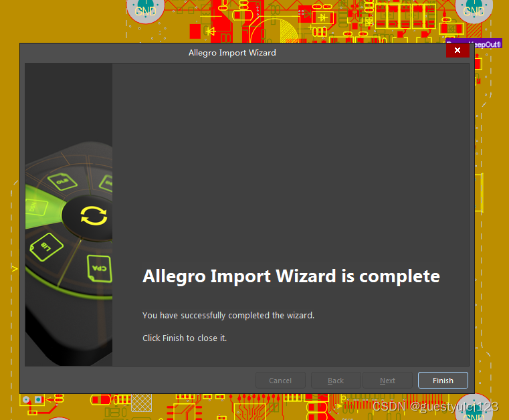Click the 'Click Finish to close it.' text
Image resolution: width=509 pixels, height=420 pixels.
(185, 338)
